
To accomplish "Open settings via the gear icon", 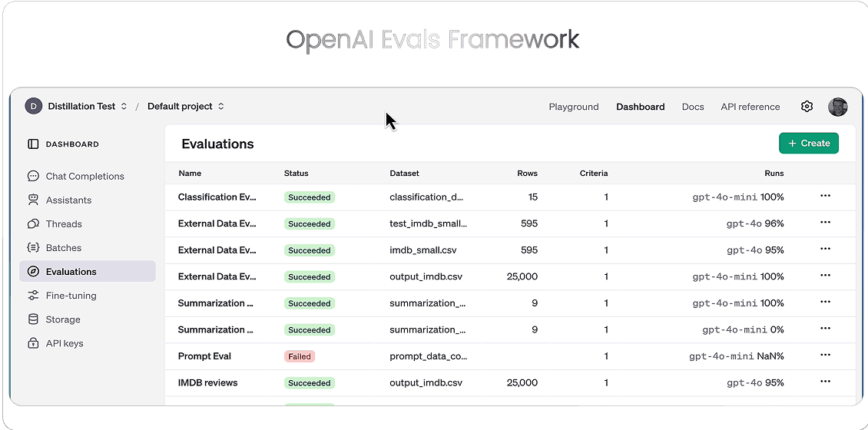I will (x=807, y=106).
